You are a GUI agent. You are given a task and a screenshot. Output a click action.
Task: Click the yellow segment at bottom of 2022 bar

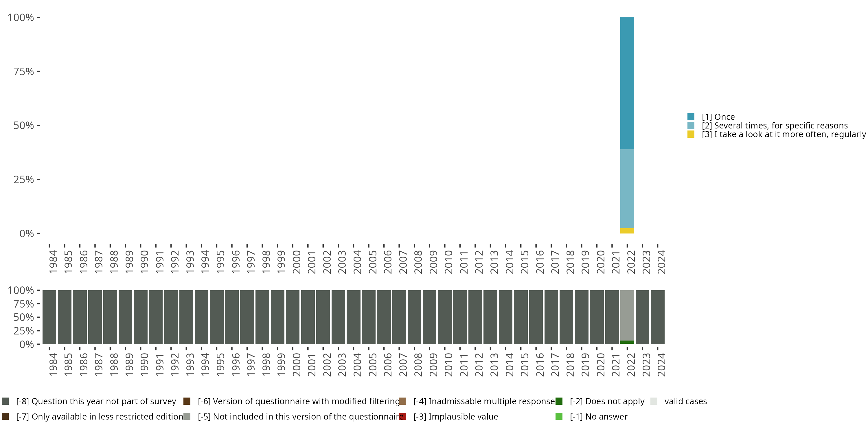(x=627, y=231)
